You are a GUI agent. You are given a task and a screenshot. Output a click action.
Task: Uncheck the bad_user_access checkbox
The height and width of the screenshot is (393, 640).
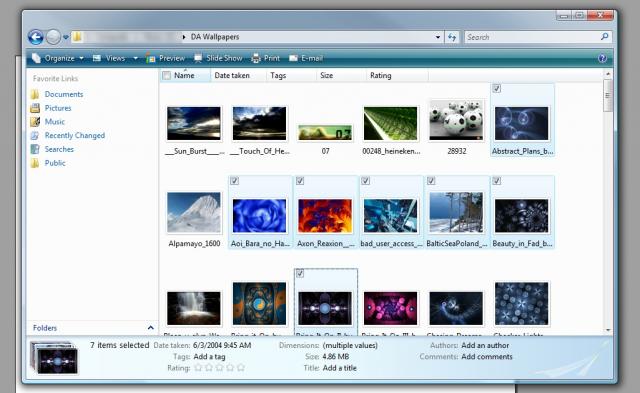pyautogui.click(x=366, y=181)
